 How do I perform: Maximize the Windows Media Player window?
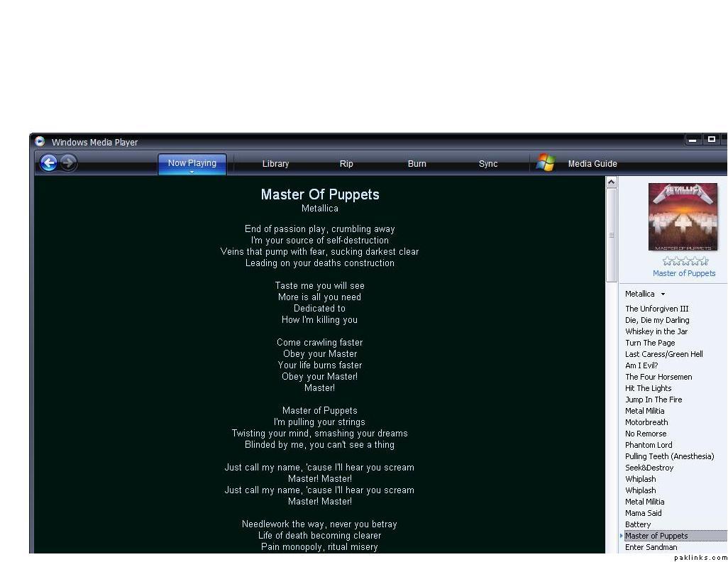click(x=712, y=140)
